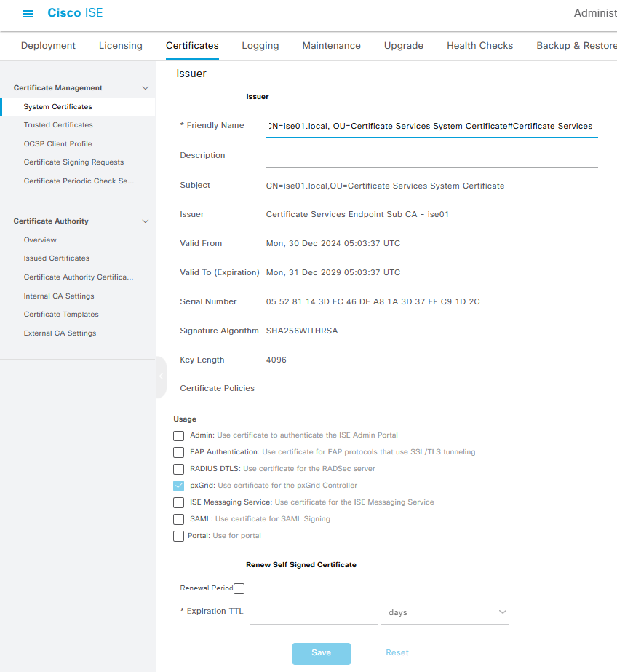This screenshot has height=672, width=617.
Task: Collapse the sidebar with the handle arrow
Action: click(162, 376)
